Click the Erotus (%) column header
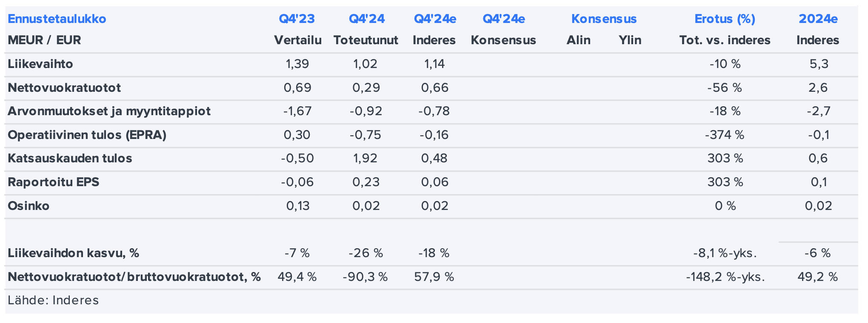Viewport: 868px width, 323px height. [x=725, y=19]
